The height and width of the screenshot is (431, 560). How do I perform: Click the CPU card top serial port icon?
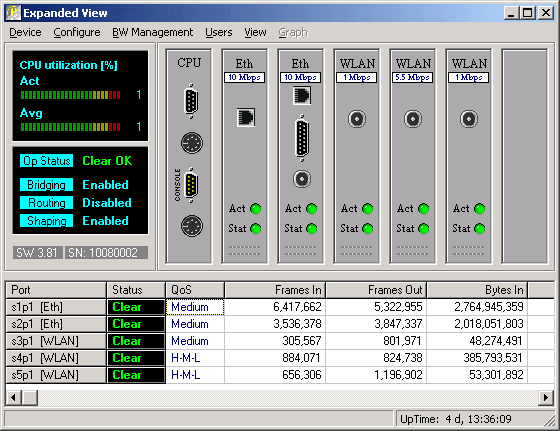pos(191,101)
